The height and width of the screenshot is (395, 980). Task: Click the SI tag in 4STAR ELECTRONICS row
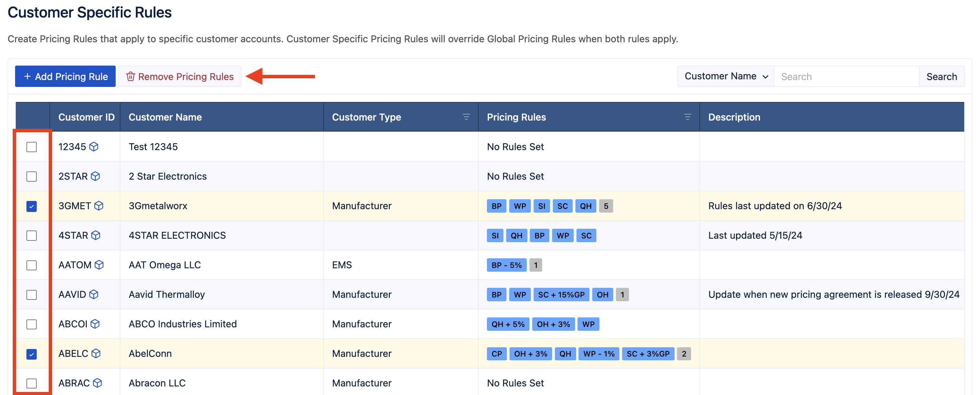(x=495, y=235)
